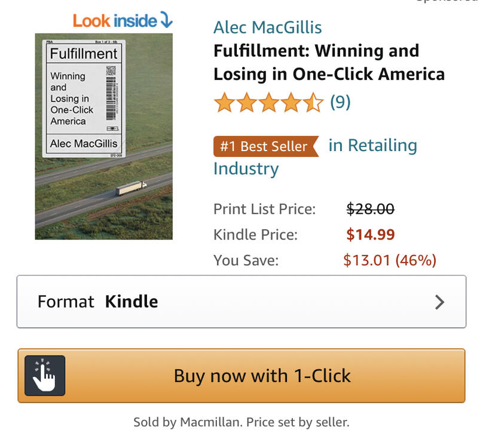The height and width of the screenshot is (448, 483).
Task: Click the $14.99 Kindle price
Action: click(371, 235)
